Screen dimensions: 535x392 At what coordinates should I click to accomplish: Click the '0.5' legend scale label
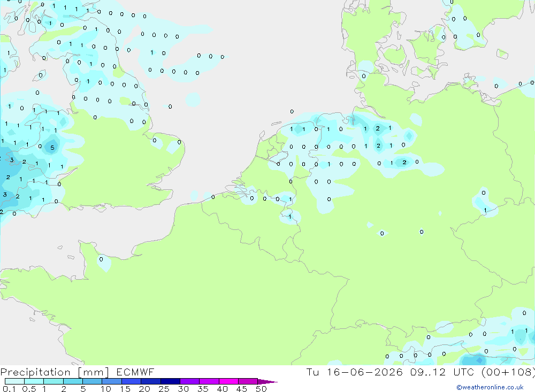click(29, 389)
